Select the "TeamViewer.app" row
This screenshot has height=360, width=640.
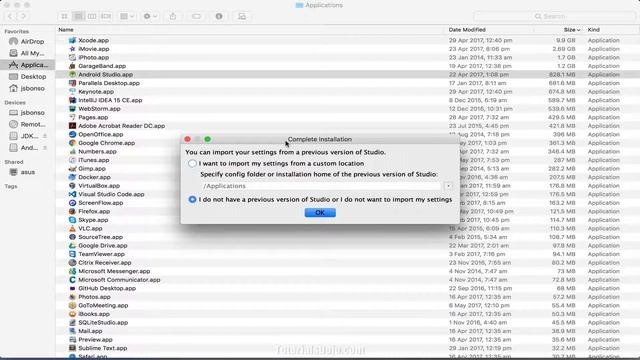click(x=348, y=254)
